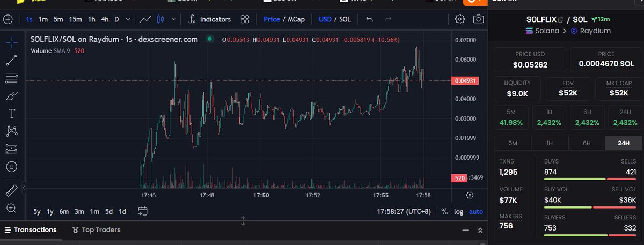The height and width of the screenshot is (245, 644).
Task: Toggle log scale on price axis
Action: tap(458, 211)
